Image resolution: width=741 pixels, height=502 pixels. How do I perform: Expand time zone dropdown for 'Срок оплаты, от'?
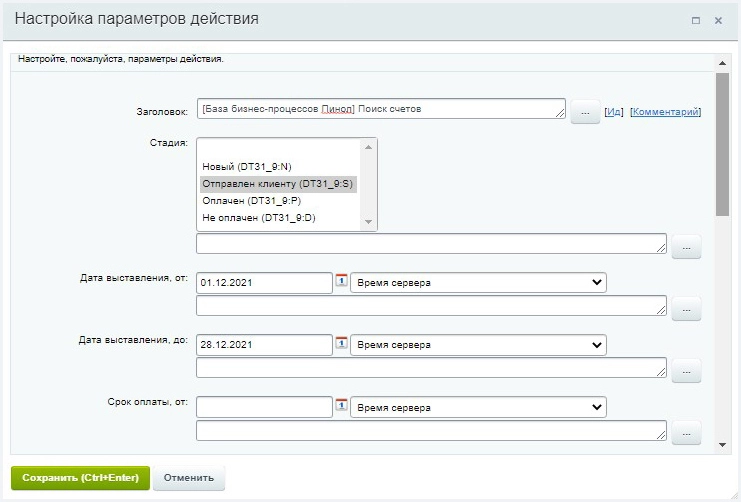(478, 407)
